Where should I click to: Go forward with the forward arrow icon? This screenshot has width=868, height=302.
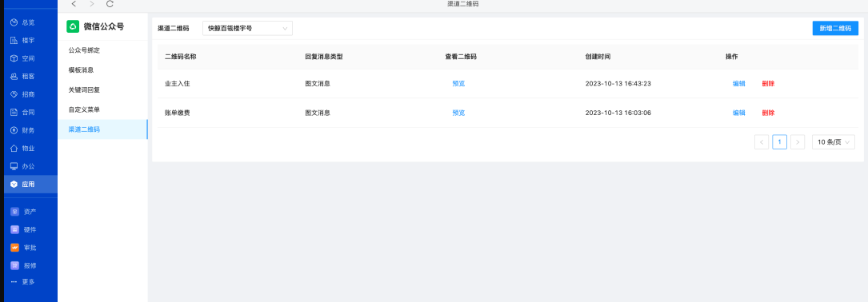91,4
